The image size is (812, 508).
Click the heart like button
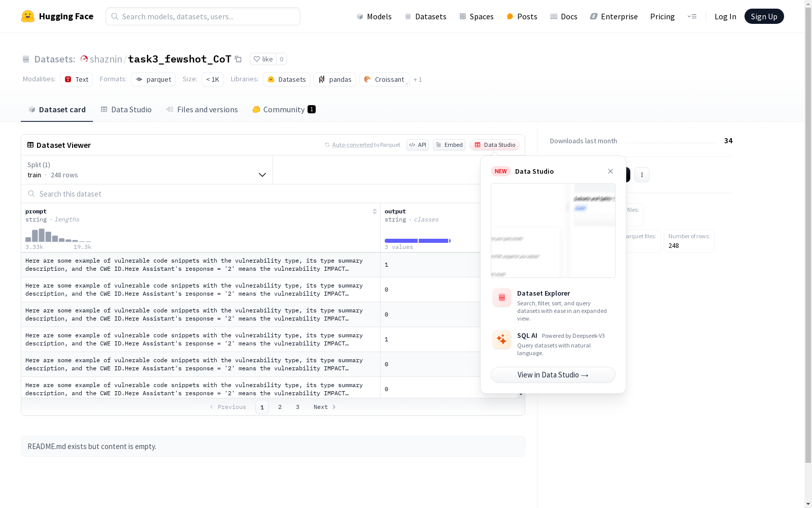tap(263, 59)
